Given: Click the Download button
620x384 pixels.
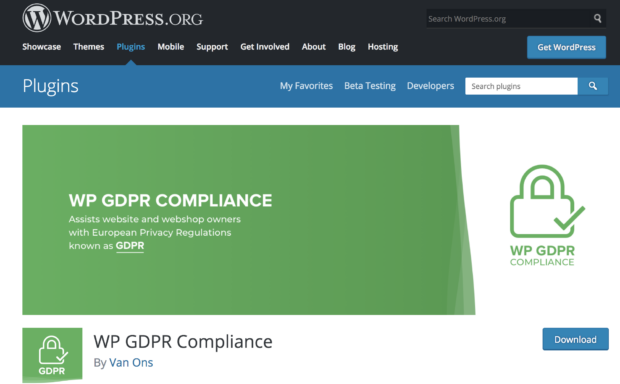Looking at the screenshot, I should coord(575,339).
